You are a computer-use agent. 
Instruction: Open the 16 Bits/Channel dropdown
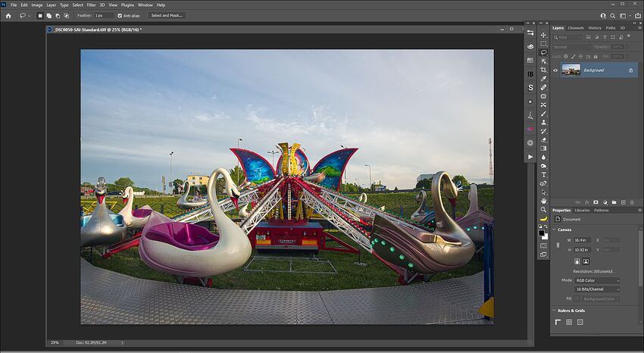click(596, 289)
